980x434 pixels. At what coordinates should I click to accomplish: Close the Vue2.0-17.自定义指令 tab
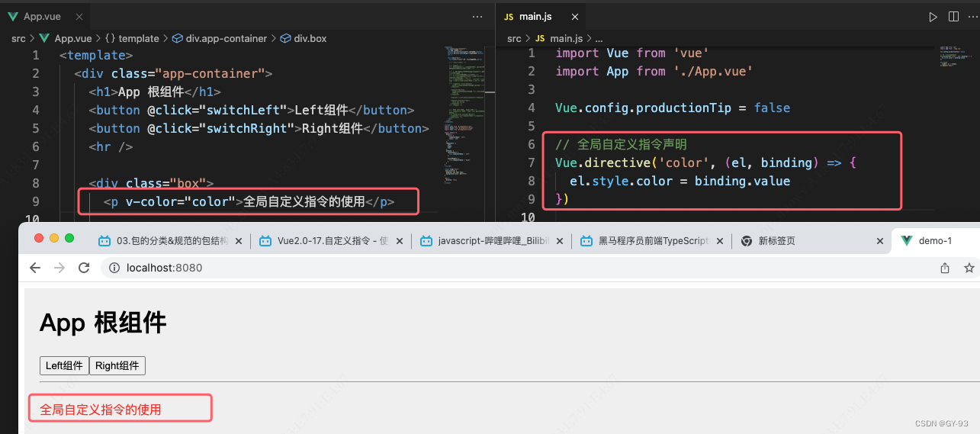coord(399,240)
